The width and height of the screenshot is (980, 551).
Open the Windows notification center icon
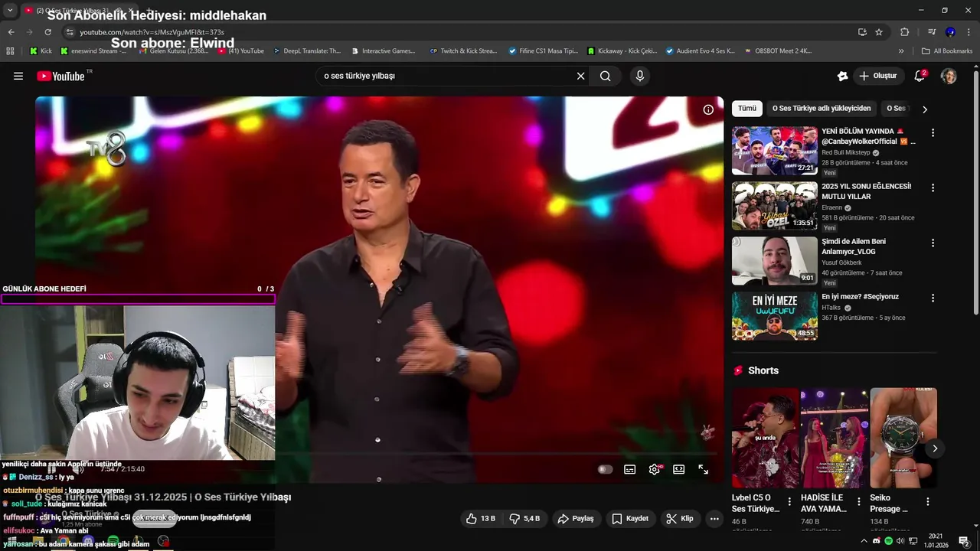click(964, 541)
